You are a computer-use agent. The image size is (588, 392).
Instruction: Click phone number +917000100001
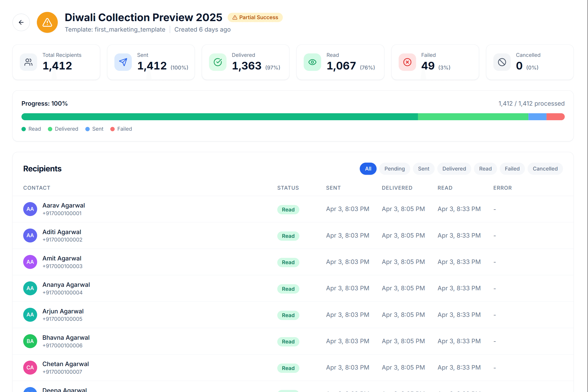click(62, 213)
